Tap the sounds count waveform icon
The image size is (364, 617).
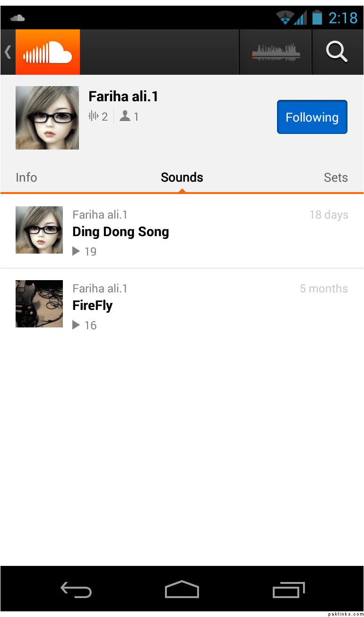[94, 116]
